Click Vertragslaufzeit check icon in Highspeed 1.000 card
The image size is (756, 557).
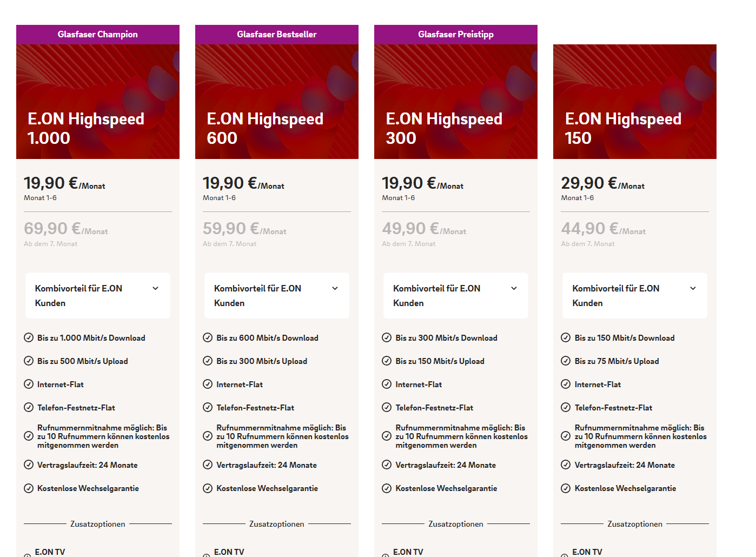[29, 465]
